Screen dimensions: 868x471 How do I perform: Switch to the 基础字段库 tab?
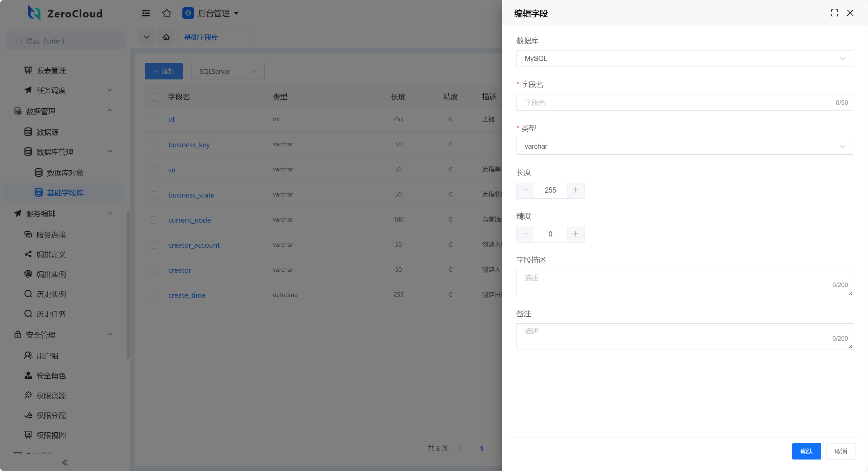tap(201, 37)
